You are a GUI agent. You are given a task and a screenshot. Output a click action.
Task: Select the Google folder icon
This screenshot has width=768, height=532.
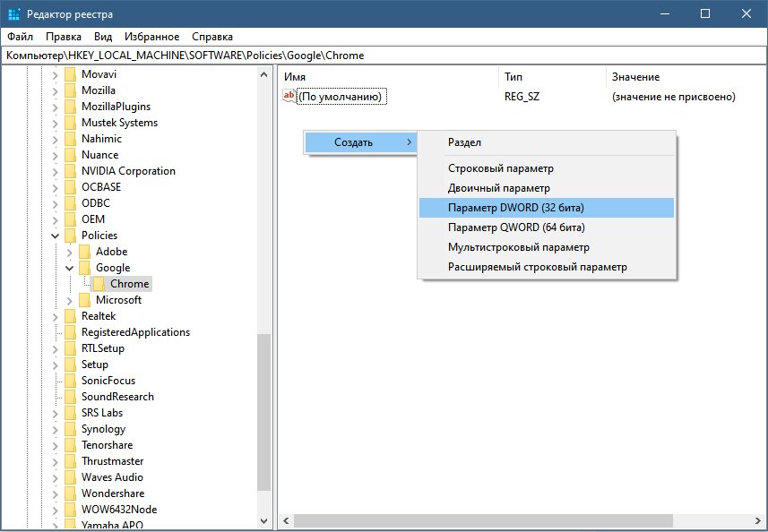point(85,268)
